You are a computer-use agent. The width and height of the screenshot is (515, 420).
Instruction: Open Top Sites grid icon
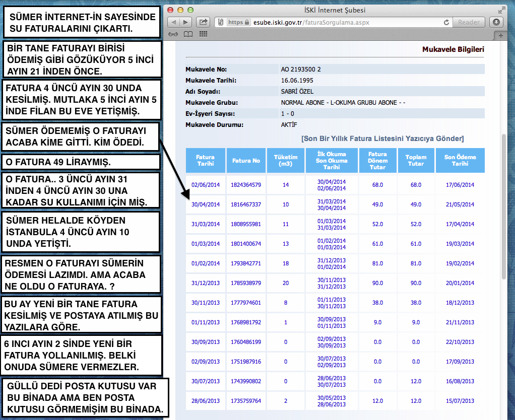(x=203, y=34)
